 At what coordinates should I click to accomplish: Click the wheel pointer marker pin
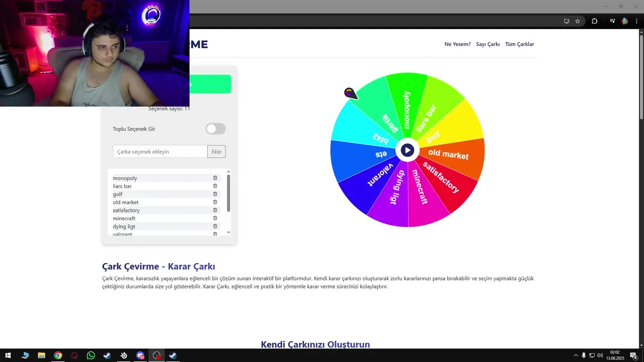350,93
